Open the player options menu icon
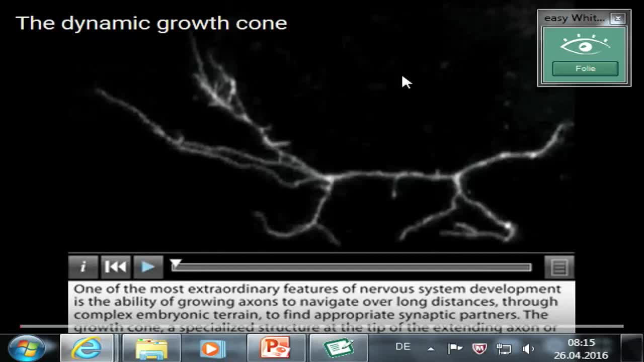Screen dimensions: 644x362 (x=558, y=266)
